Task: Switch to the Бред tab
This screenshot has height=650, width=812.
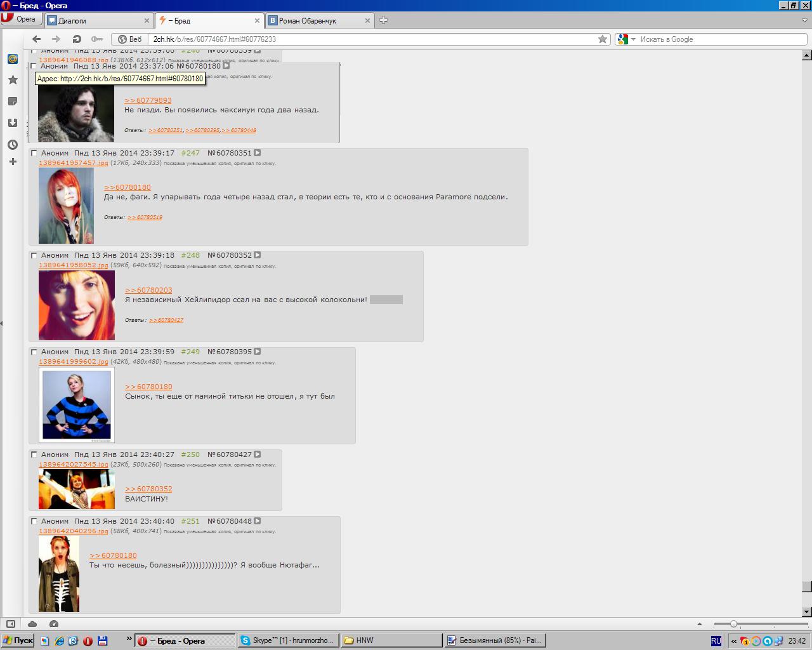Action: point(209,20)
